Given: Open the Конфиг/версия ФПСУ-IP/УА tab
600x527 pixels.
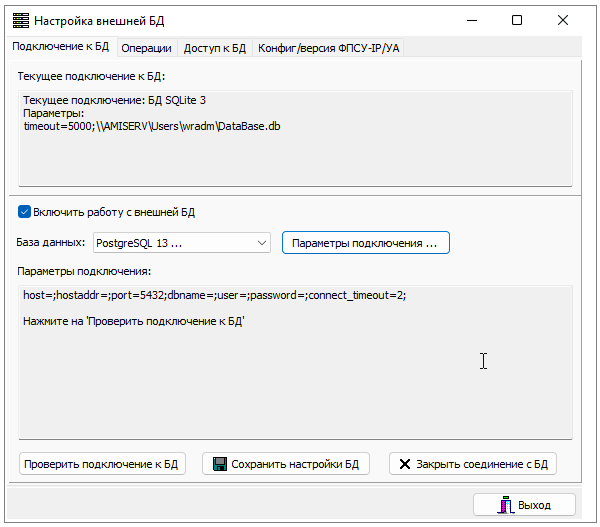Looking at the screenshot, I should 328,48.
